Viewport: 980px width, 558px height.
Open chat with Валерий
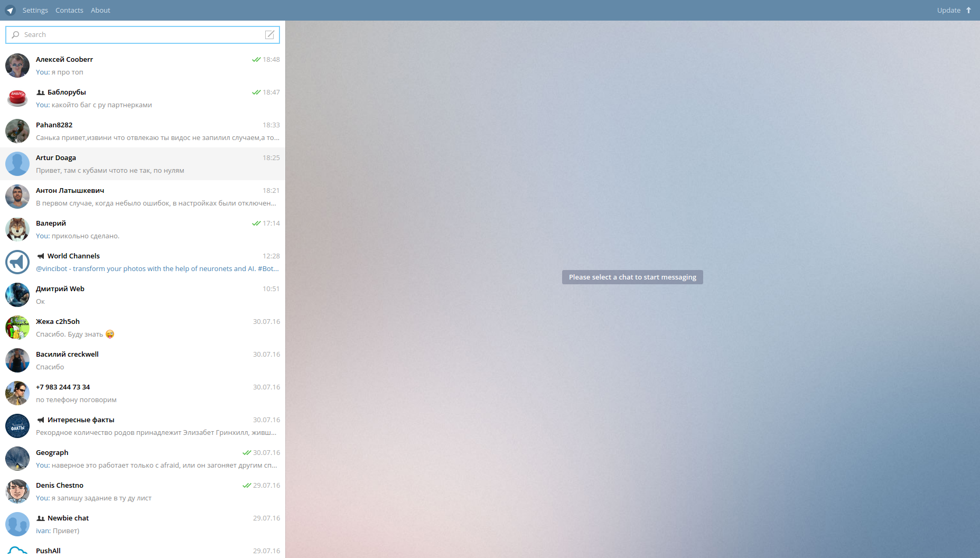coord(143,229)
